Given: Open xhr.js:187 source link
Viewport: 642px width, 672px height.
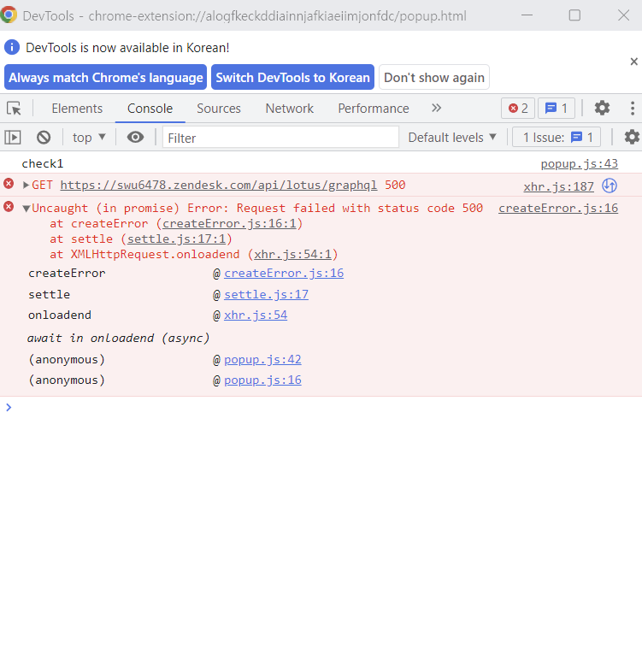Looking at the screenshot, I should 558,186.
